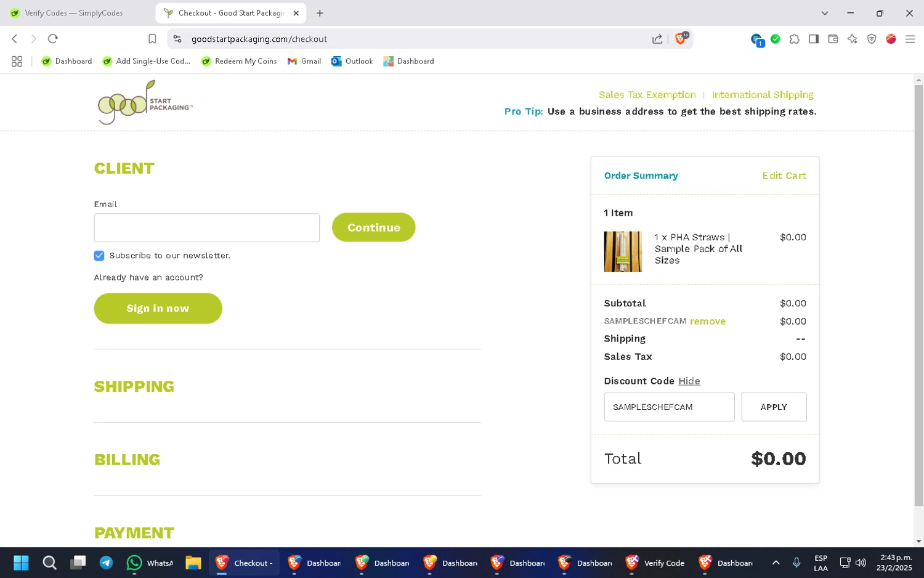
Task: Switch to Verify Code taskbar window
Action: point(655,563)
